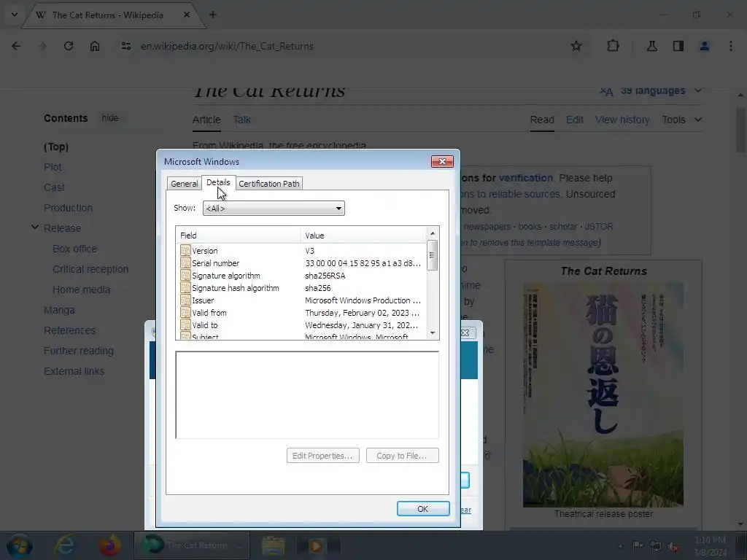Viewport: 747px width, 560px height.
Task: Launch Firefox from taskbar
Action: point(109,545)
